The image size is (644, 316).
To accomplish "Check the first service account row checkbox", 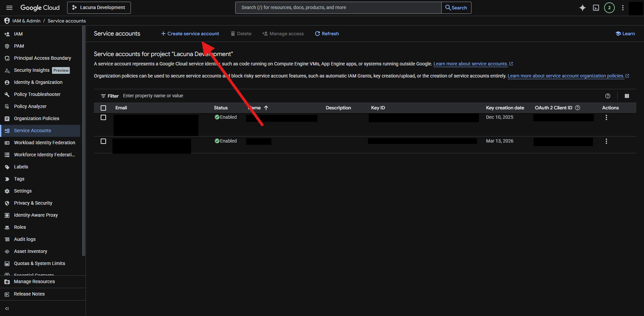I will point(103,117).
